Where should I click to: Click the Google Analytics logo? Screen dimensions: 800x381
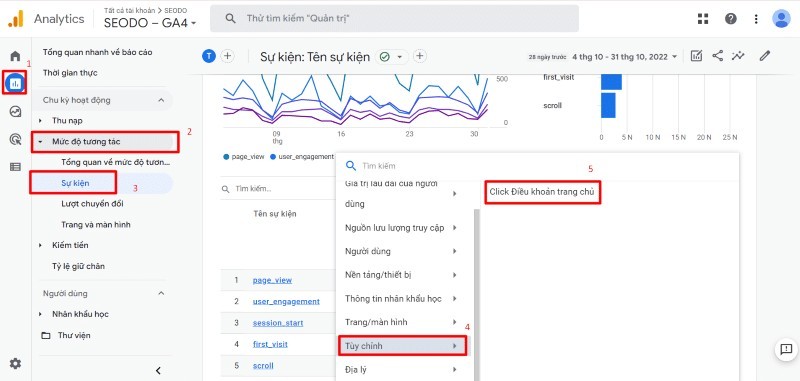click(16, 19)
